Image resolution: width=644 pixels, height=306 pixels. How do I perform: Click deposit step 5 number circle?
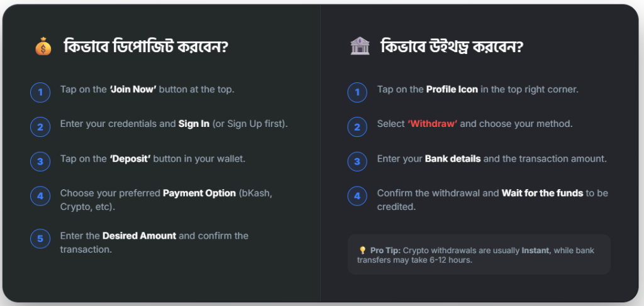[40, 239]
